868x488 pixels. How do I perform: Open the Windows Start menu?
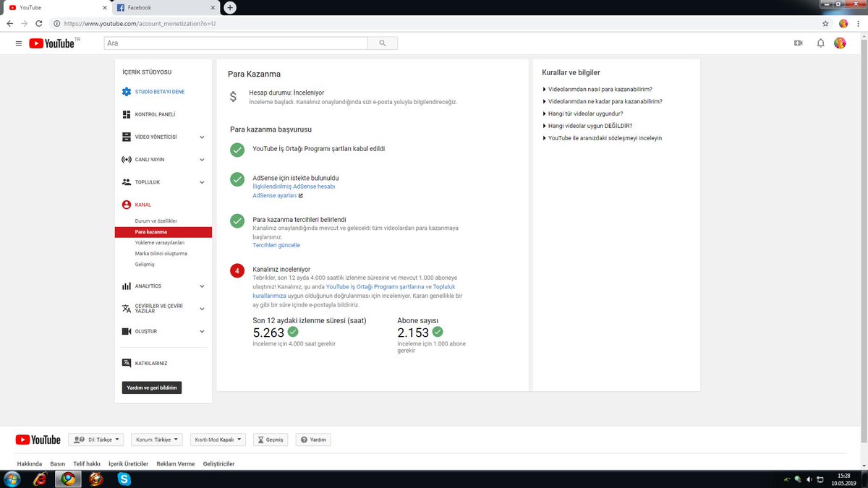(13, 479)
